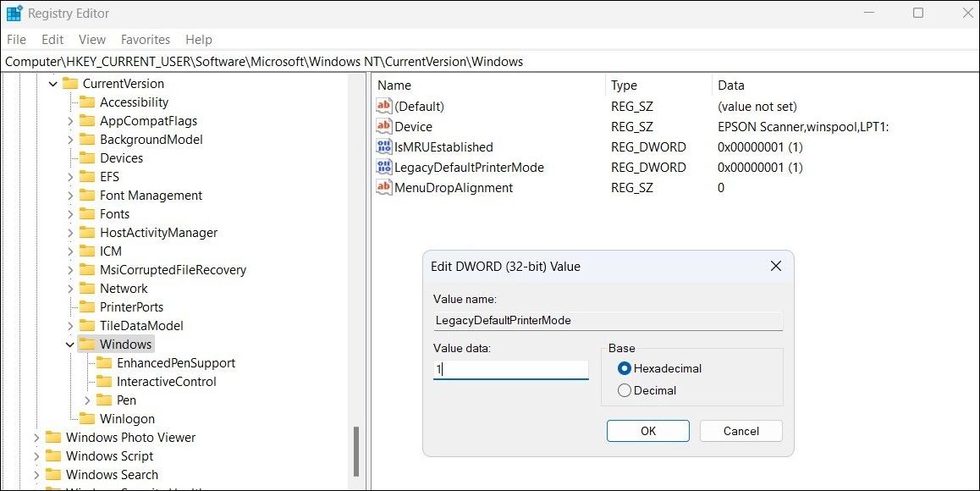Select the Hexadecimal radio button
The height and width of the screenshot is (491, 980).
coord(624,368)
